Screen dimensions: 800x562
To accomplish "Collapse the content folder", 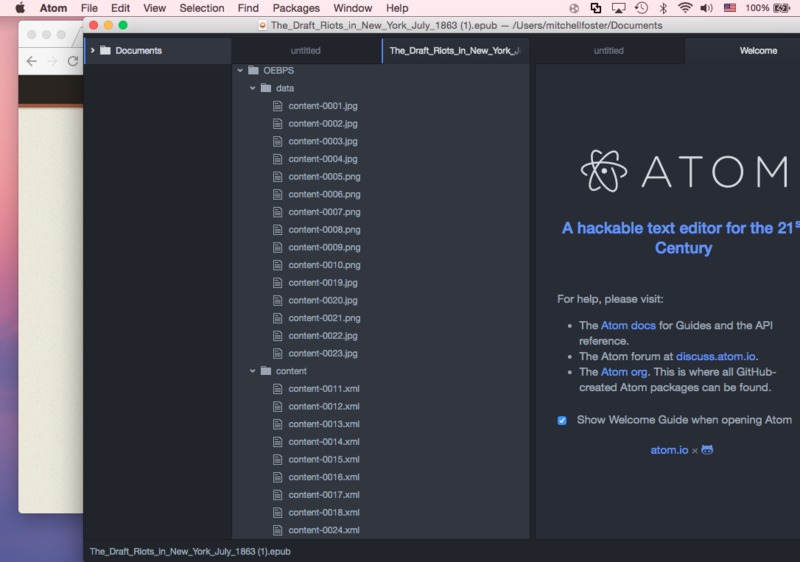I will [x=253, y=371].
